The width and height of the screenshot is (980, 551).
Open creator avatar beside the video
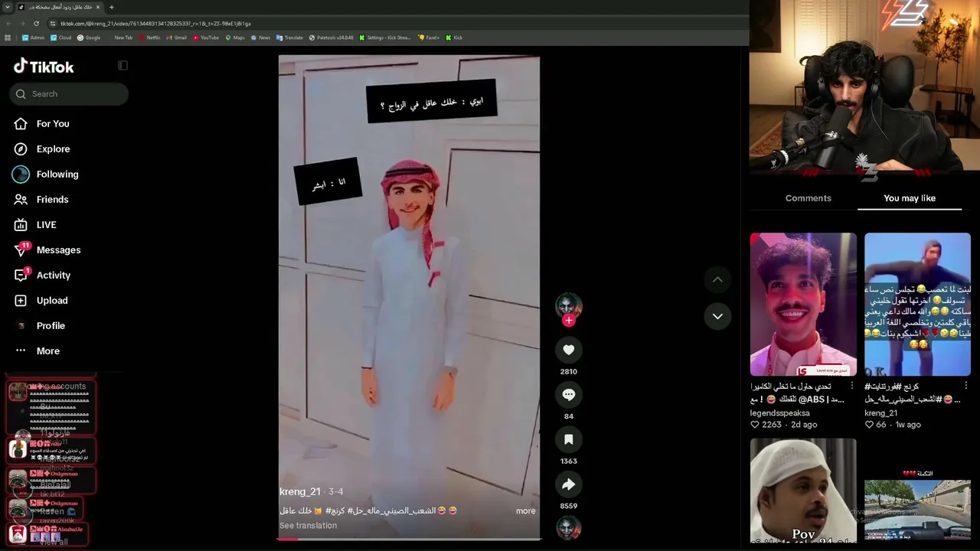pyautogui.click(x=568, y=306)
